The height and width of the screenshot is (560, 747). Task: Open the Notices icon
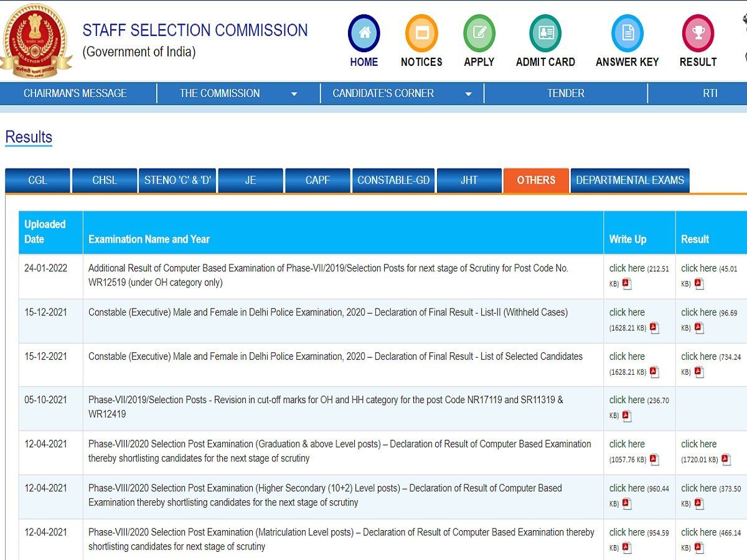click(x=421, y=33)
